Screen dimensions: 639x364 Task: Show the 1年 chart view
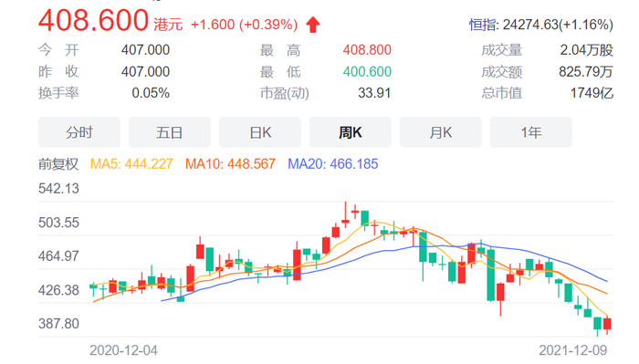click(x=531, y=132)
